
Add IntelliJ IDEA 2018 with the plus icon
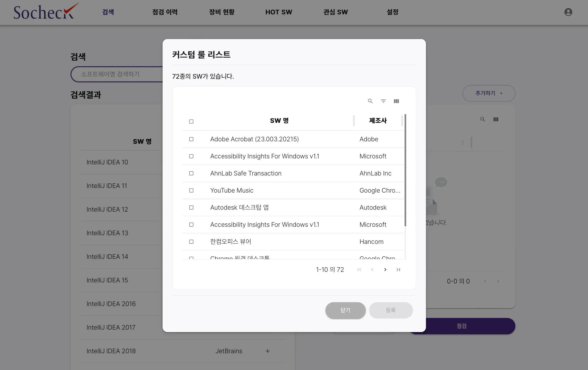pos(268,351)
